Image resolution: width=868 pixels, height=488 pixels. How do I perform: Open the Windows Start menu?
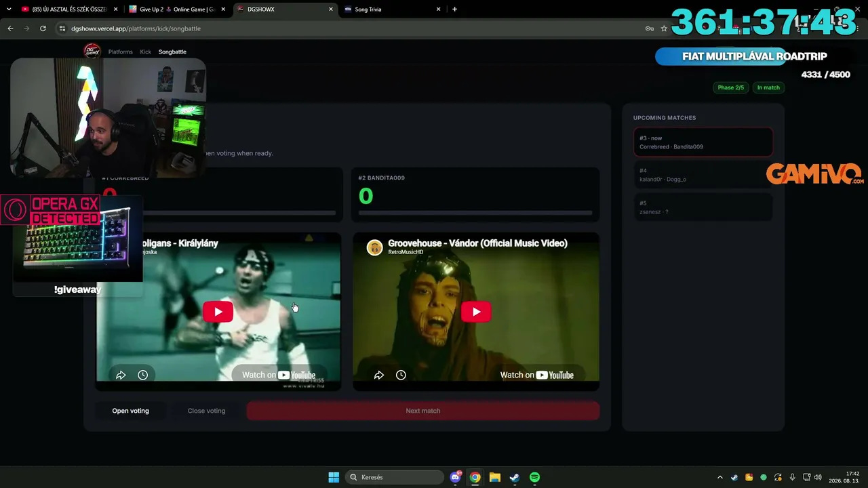[x=334, y=477]
